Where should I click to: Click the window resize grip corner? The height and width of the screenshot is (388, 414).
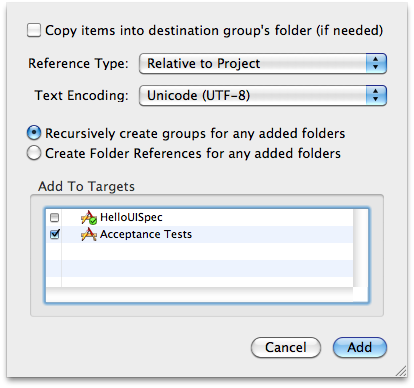coord(401,371)
